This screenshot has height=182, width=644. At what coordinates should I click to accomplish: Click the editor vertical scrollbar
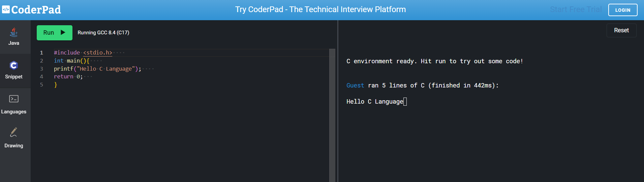click(x=332, y=114)
